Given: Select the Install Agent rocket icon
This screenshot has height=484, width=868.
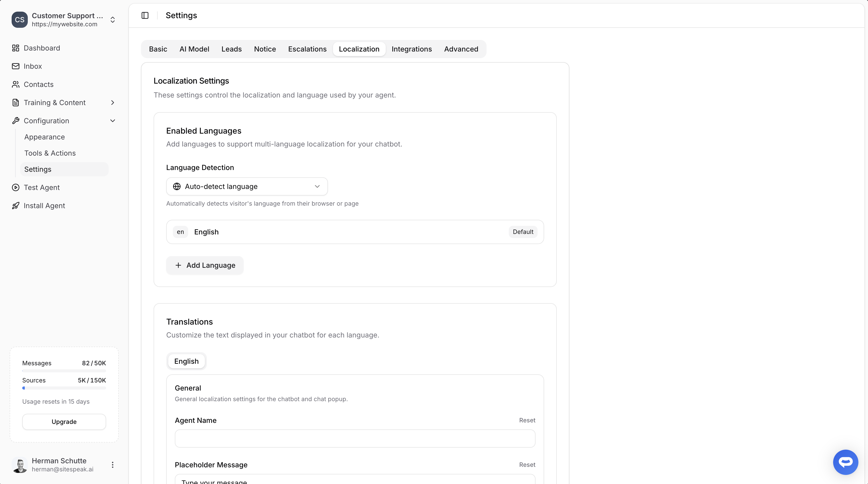Looking at the screenshot, I should pos(15,206).
